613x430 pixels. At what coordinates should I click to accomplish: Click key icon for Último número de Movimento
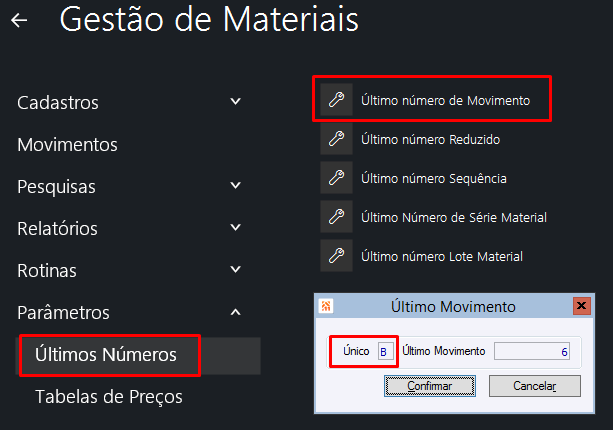(336, 100)
